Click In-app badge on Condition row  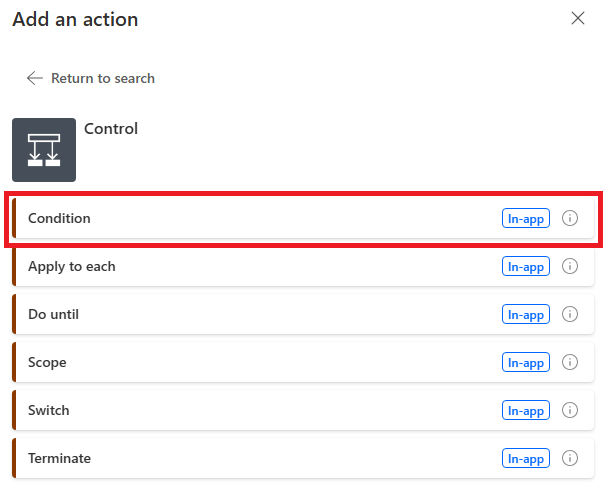[x=525, y=218]
